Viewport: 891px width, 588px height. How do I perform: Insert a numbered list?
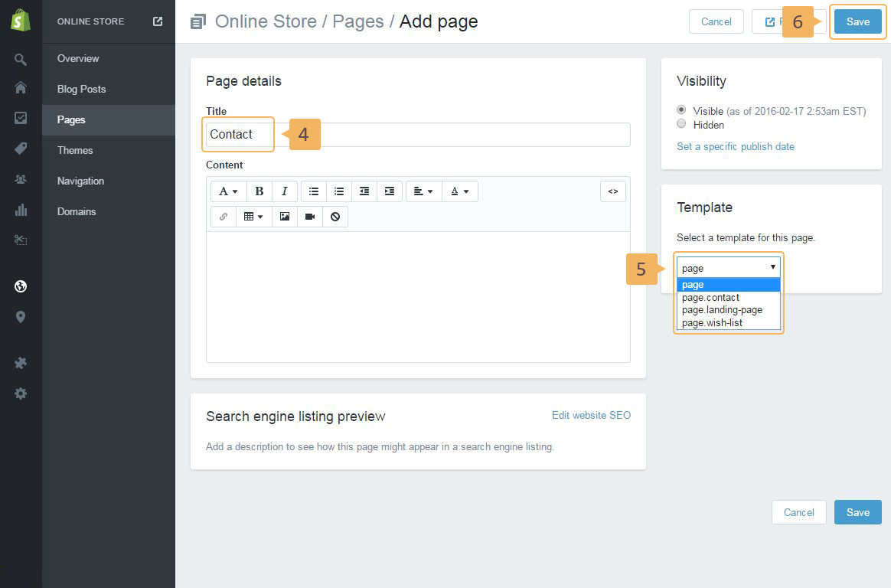[339, 191]
